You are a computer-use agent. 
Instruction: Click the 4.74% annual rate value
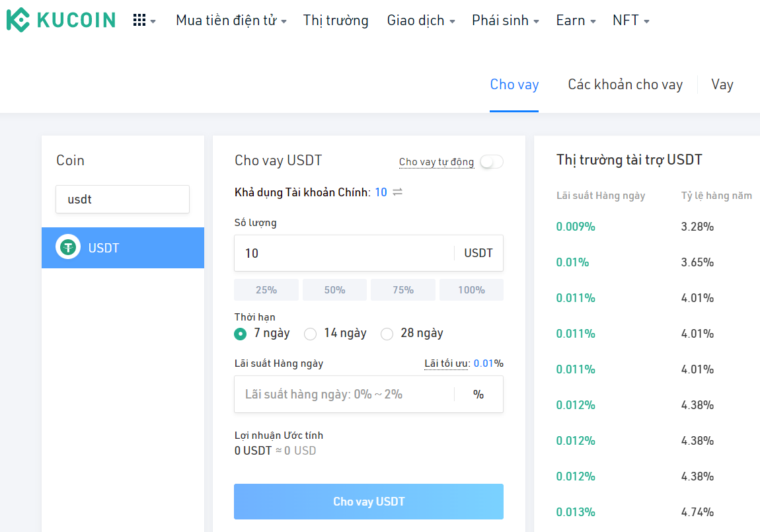point(697,512)
